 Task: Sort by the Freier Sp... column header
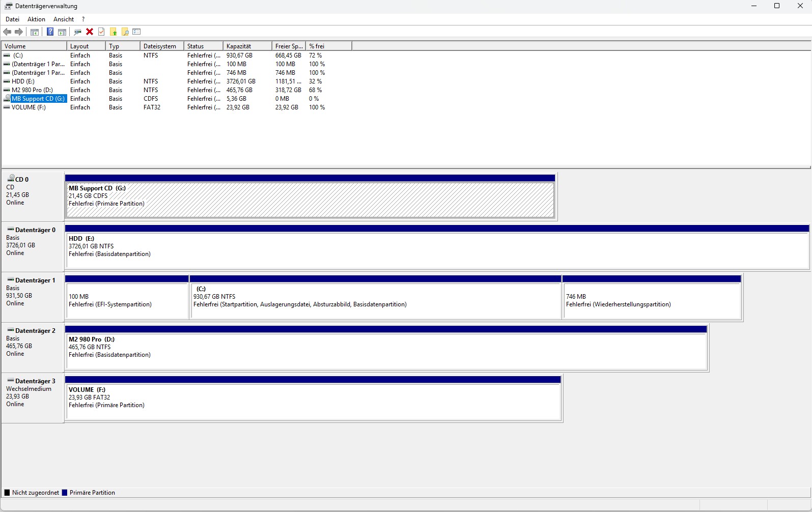[289, 46]
